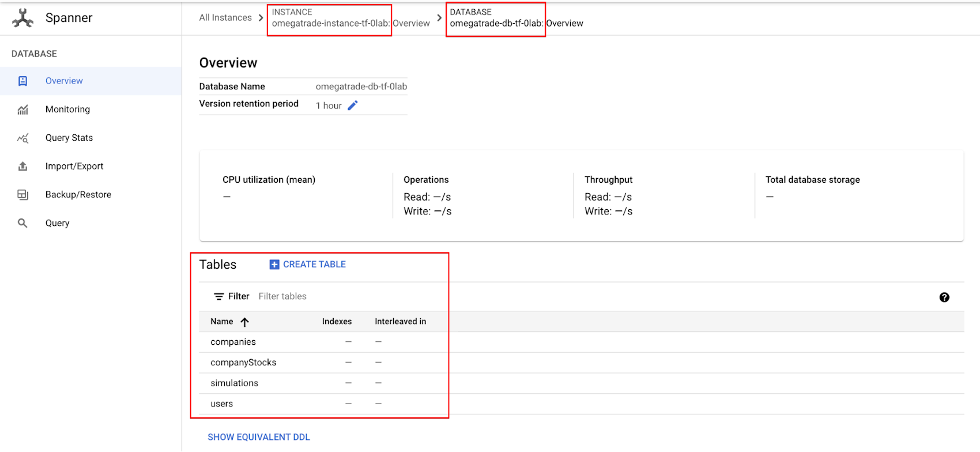Click the CPU utilization (mean) label
980x452 pixels.
269,180
